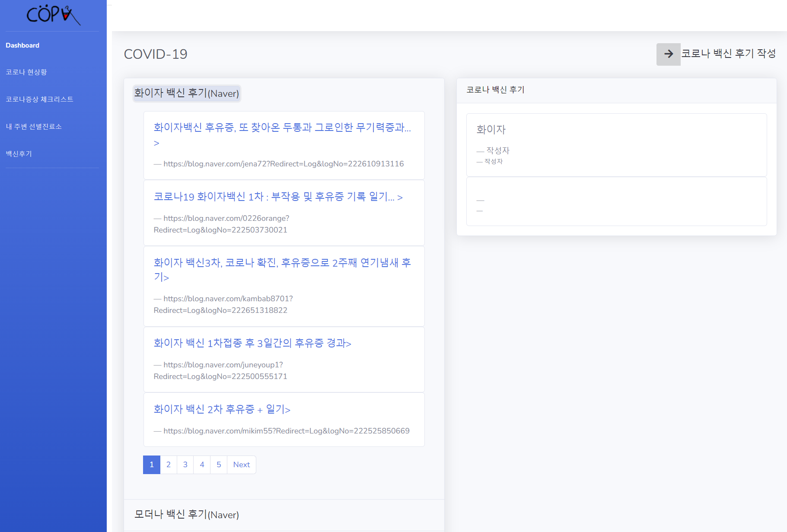Click the COPV logo in sidebar
The height and width of the screenshot is (532, 787).
(53, 15)
